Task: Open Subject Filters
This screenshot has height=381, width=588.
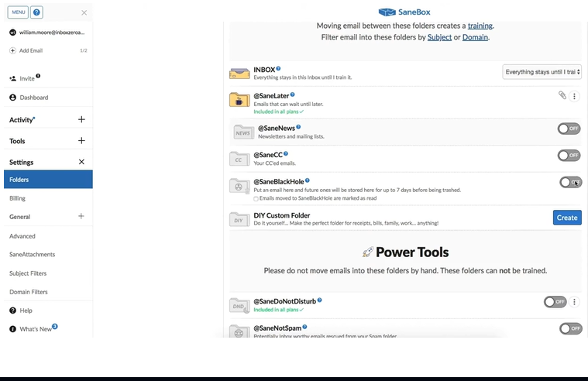Action: tap(28, 273)
